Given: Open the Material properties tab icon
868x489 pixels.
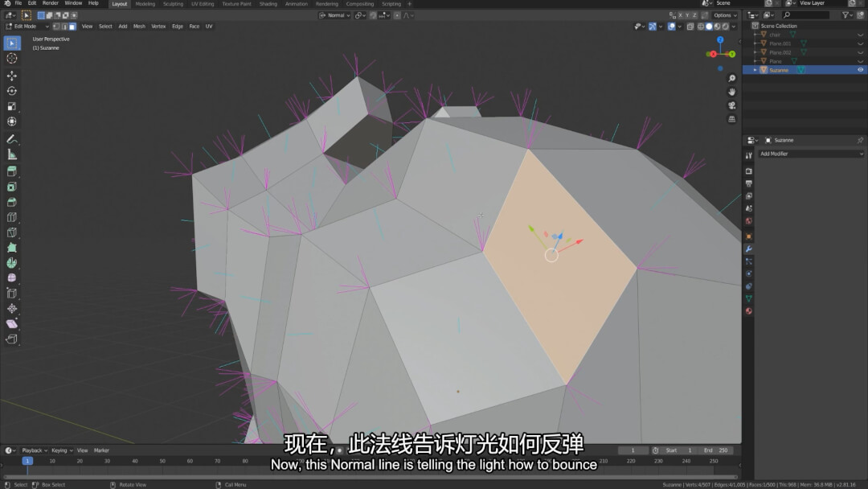Looking at the screenshot, I should pyautogui.click(x=748, y=311).
